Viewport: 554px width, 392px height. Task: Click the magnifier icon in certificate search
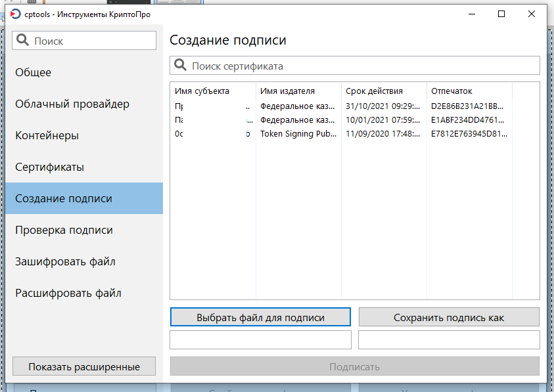[180, 66]
